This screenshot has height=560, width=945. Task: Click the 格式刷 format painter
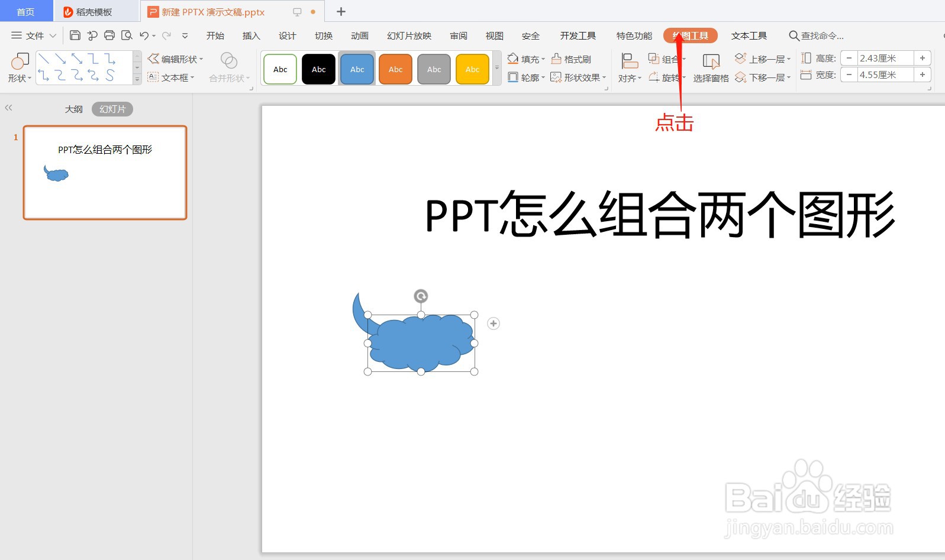click(571, 59)
